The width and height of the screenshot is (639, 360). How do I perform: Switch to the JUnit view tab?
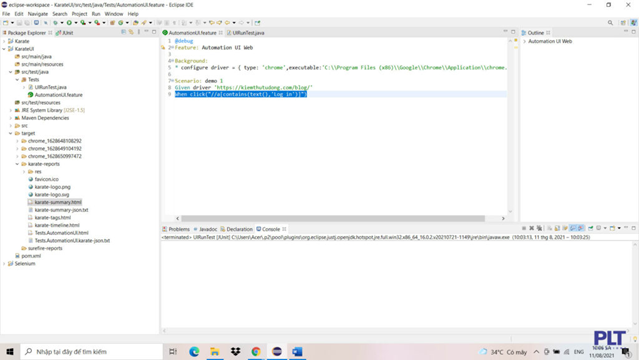[65, 33]
